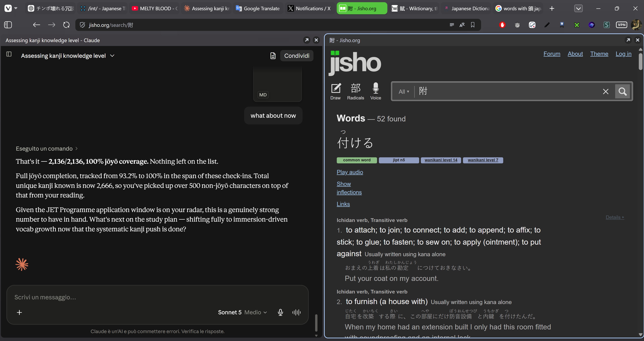This screenshot has width=644, height=341.
Task: Go forward with the browser forward arrow
Action: tap(52, 25)
